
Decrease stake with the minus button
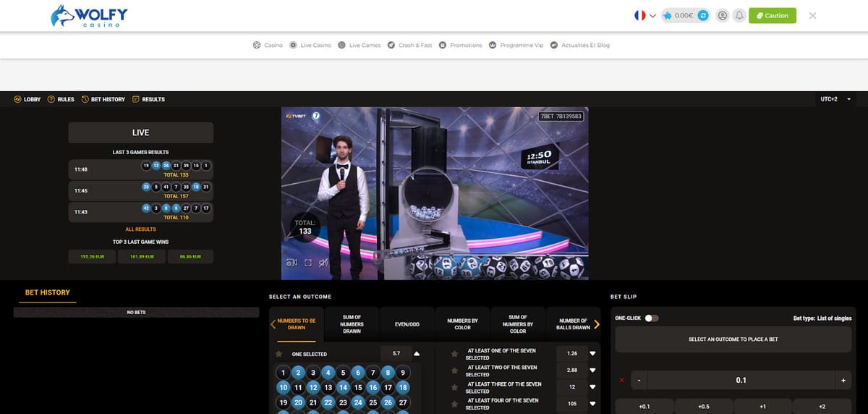coord(639,381)
